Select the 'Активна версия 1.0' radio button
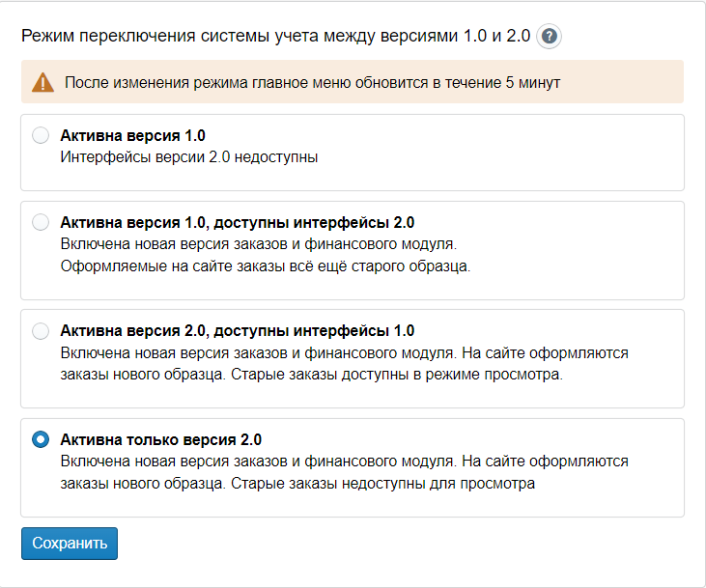This screenshot has height=588, width=706. pos(41,136)
